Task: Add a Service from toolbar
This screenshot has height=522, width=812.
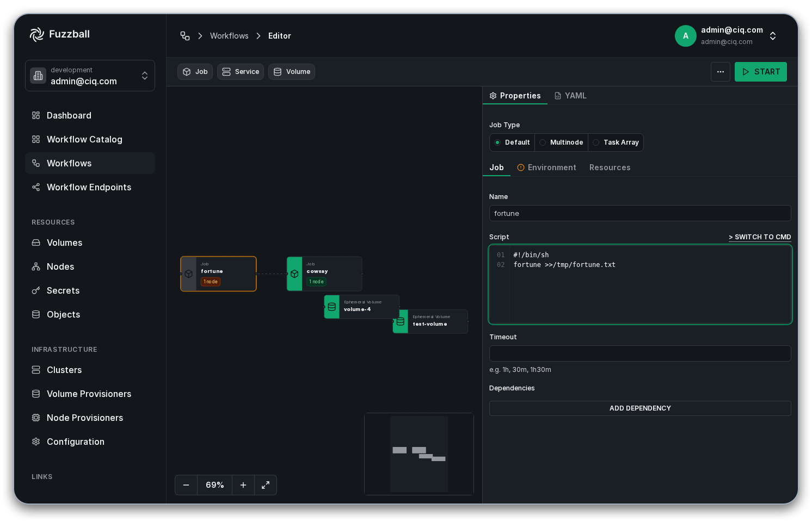Action: coord(241,72)
